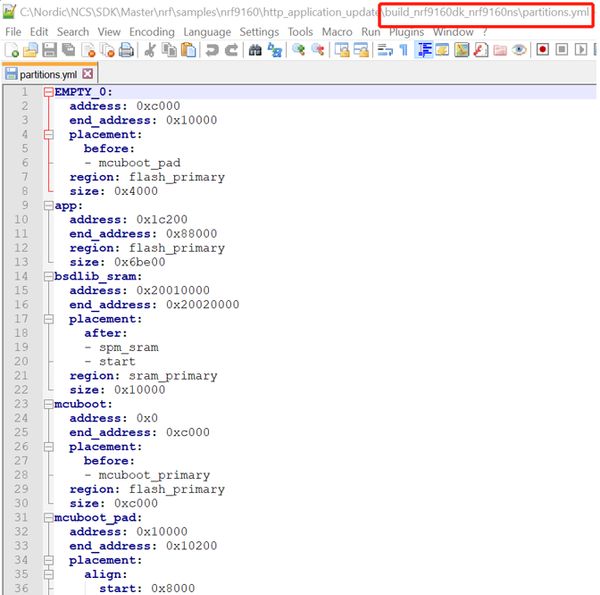Create a new document from the toolbar
600x595 pixels.
(x=12, y=50)
